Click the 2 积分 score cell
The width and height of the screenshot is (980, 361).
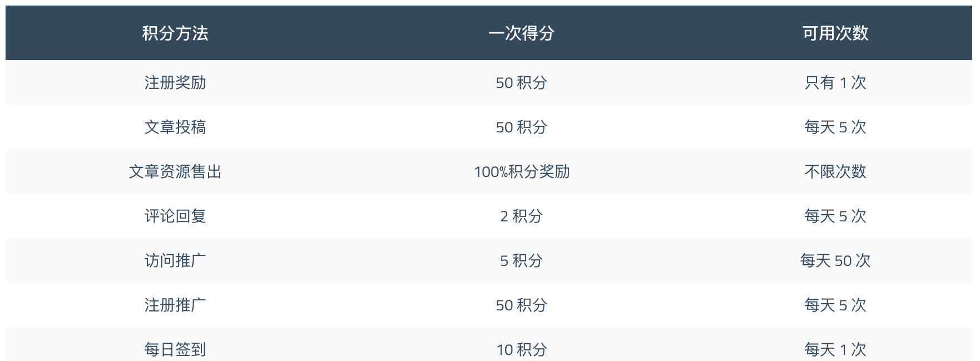[521, 216]
